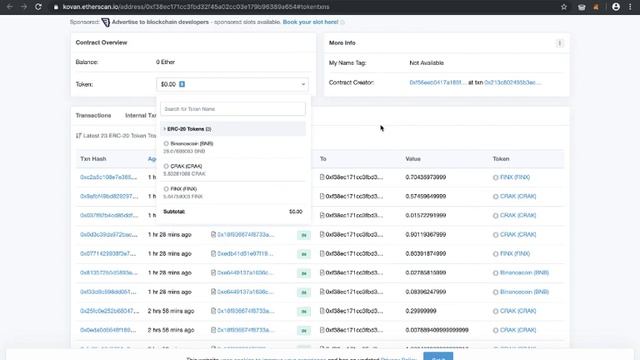Click the padlock site info icon
The image size is (640, 360).
coord(56,7)
